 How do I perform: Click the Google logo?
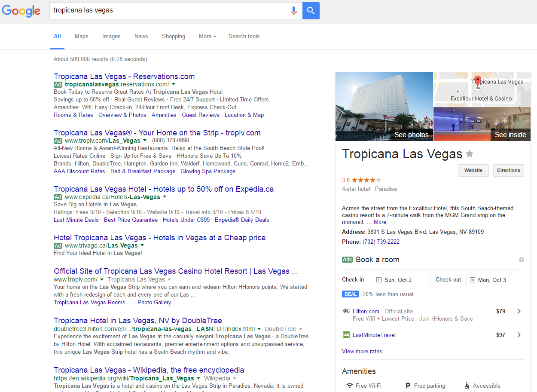tap(21, 11)
